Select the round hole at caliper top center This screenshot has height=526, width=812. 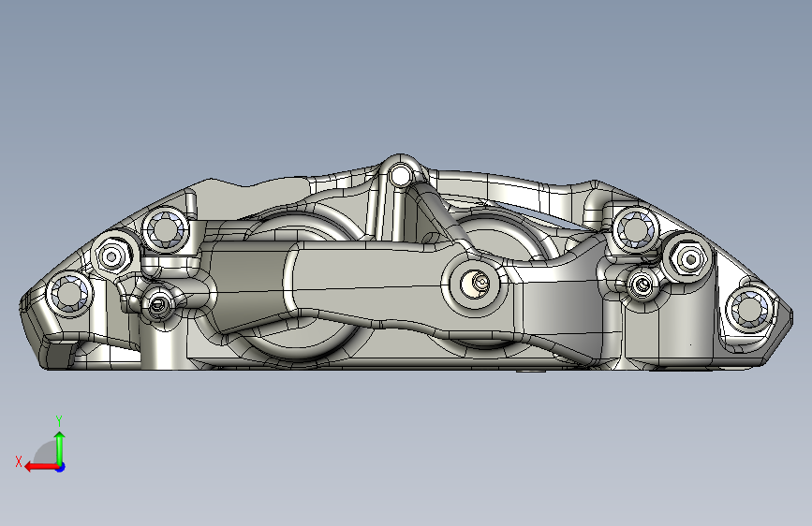399,176
